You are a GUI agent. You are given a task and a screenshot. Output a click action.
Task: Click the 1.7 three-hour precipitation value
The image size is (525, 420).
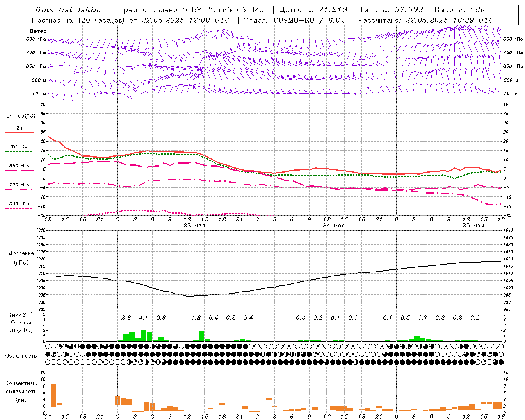(422, 318)
